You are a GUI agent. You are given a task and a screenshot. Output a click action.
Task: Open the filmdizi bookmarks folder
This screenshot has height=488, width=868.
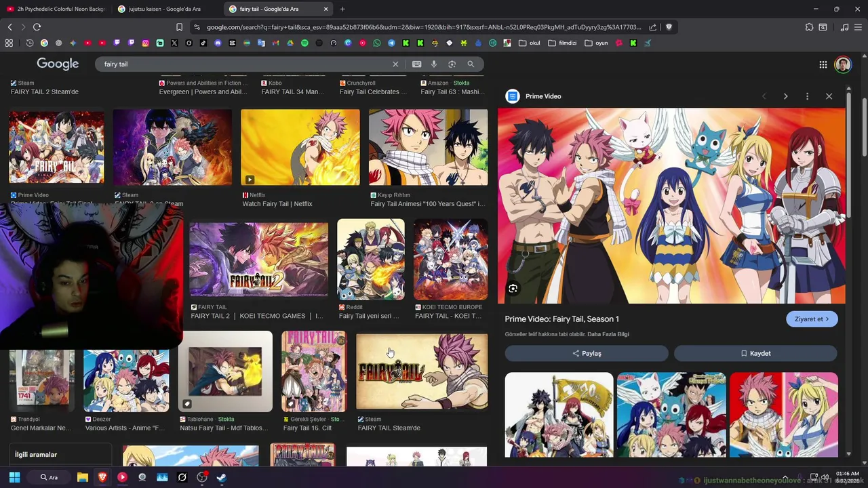[x=562, y=43]
